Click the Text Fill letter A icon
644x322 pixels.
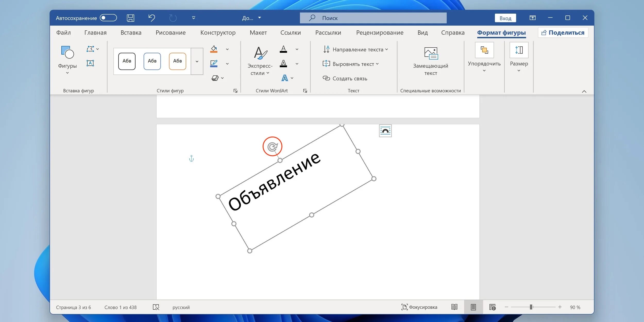coord(283,49)
